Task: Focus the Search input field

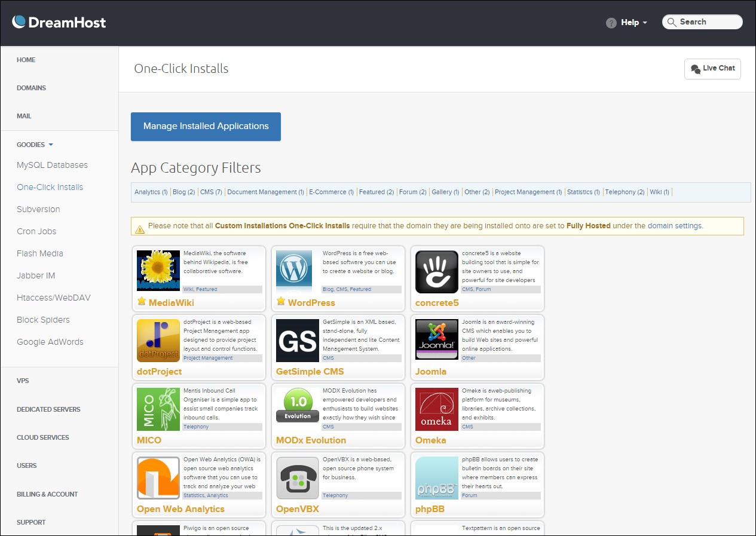Action: click(x=702, y=22)
